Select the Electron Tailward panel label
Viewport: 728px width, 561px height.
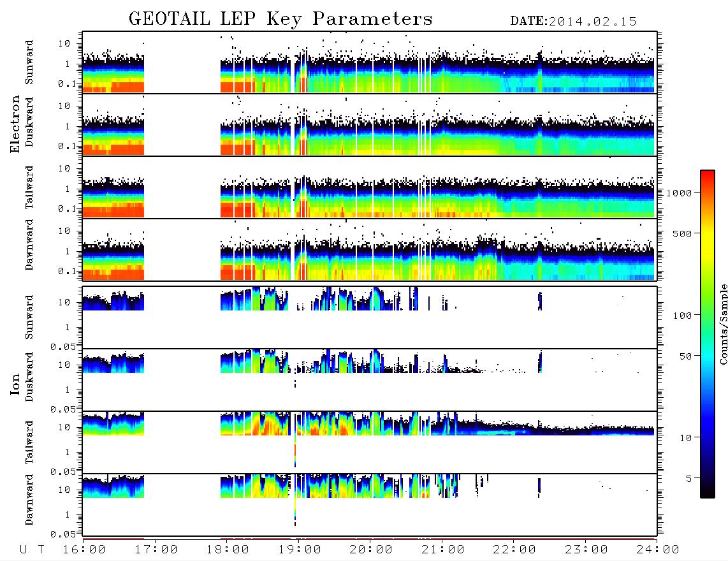29,187
